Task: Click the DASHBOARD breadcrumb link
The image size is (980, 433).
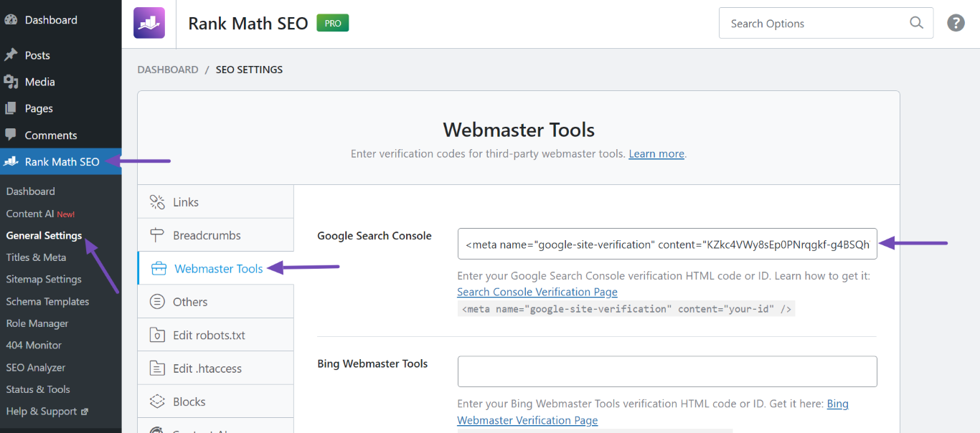Action: [168, 70]
